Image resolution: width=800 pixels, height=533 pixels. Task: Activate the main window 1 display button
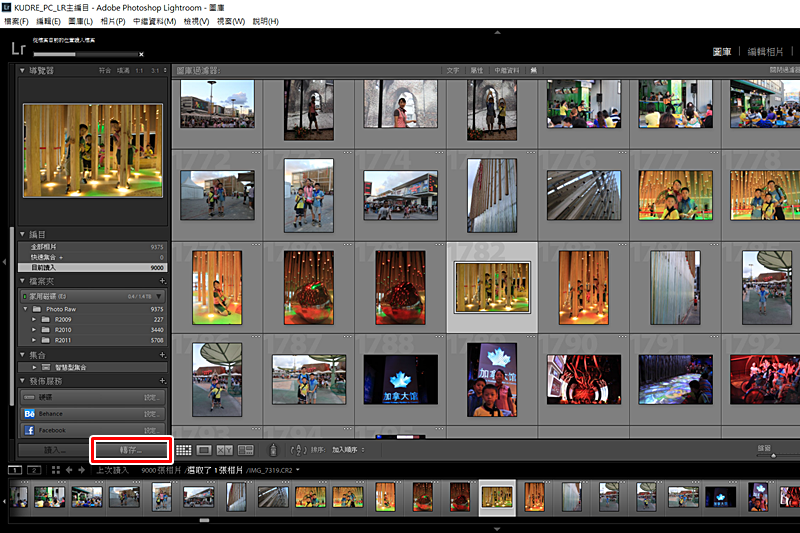15,469
